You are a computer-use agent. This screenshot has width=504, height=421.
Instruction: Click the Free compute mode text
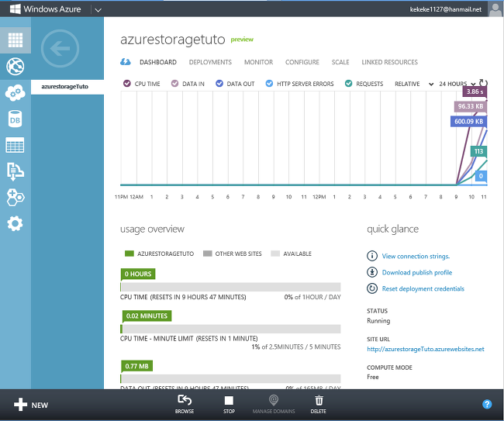373,377
